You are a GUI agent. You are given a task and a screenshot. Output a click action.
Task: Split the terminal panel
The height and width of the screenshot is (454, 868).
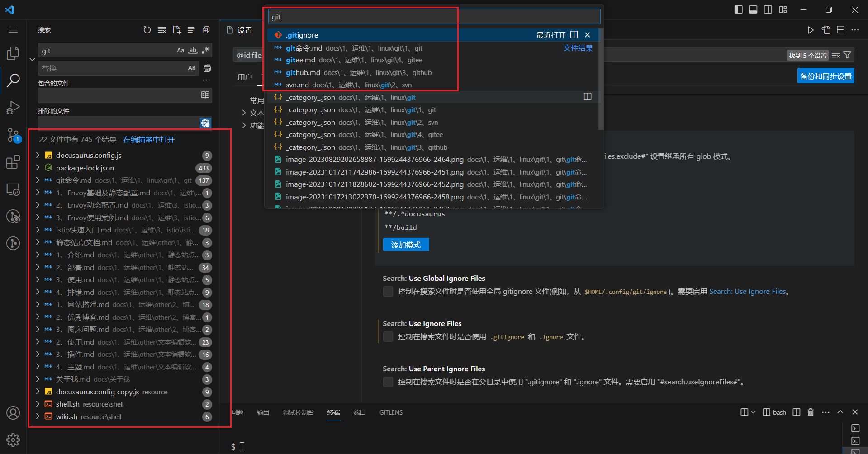[x=797, y=412]
